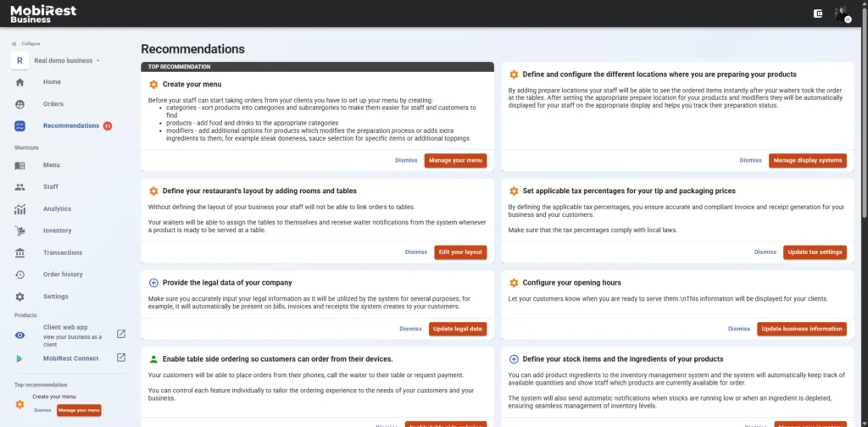Click the Staff people icon
The image size is (868, 427).
click(x=20, y=187)
